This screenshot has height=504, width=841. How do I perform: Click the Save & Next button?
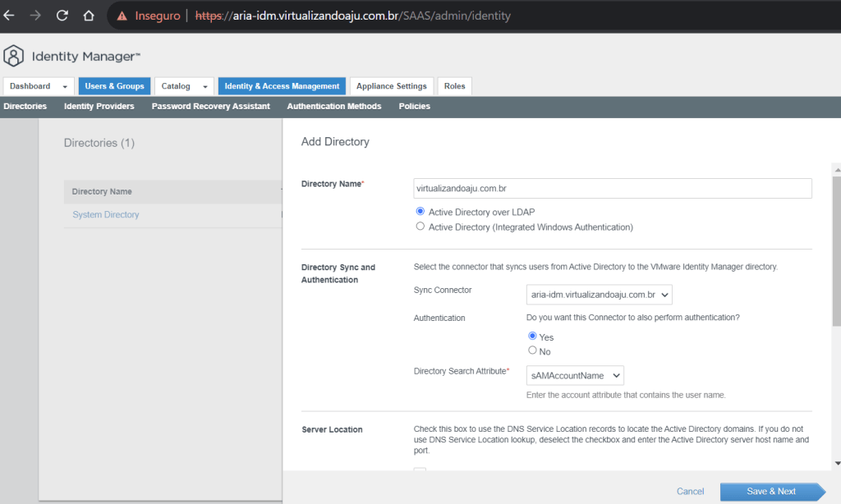[770, 491]
